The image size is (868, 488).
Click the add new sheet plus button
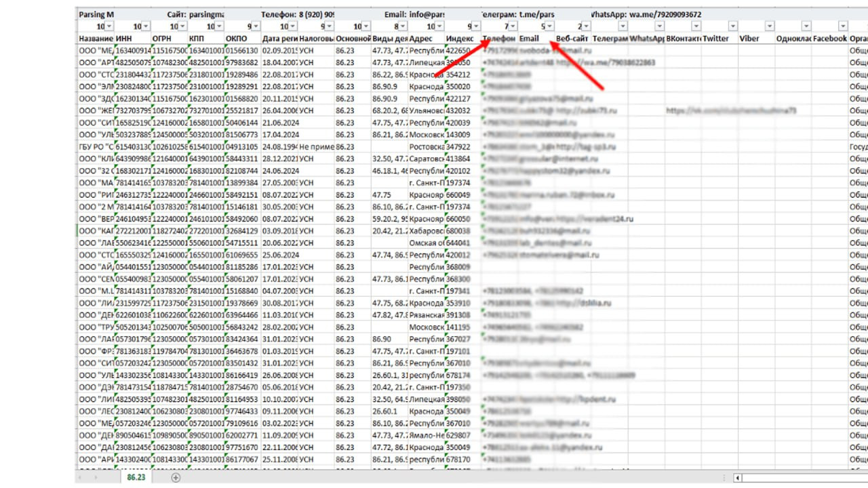click(176, 477)
